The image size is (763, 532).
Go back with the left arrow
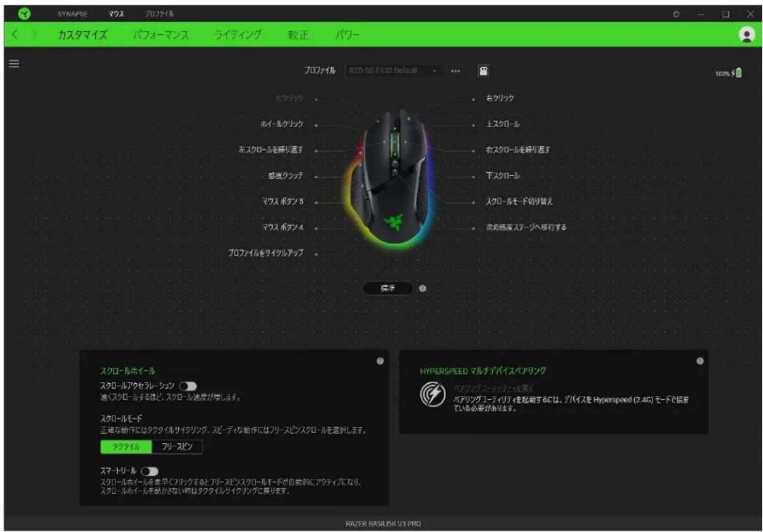[16, 36]
